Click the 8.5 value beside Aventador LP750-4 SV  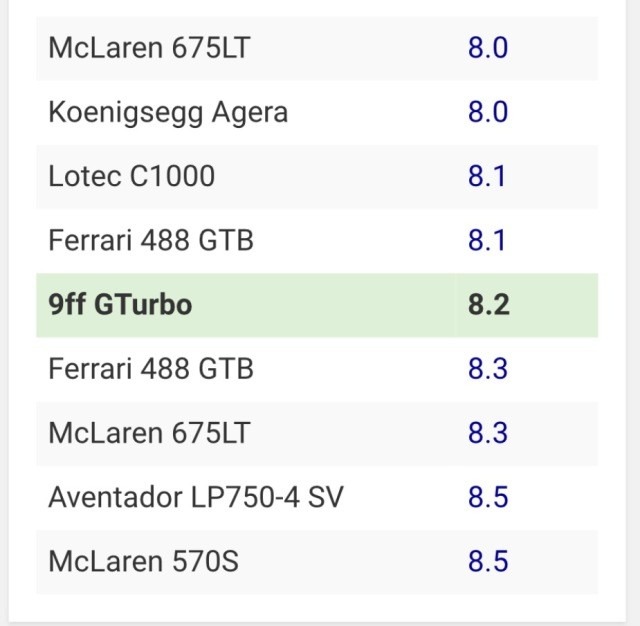[x=488, y=497]
